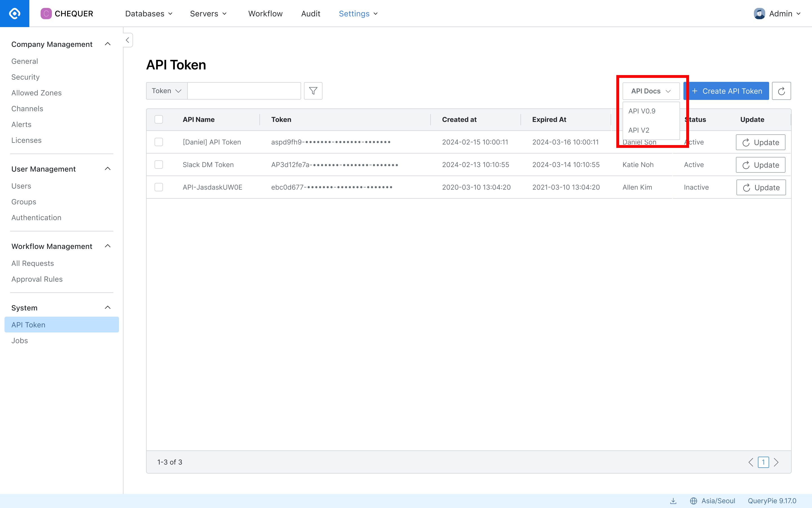This screenshot has height=508, width=812.
Task: Open the Admin account dropdown
Action: (777, 14)
